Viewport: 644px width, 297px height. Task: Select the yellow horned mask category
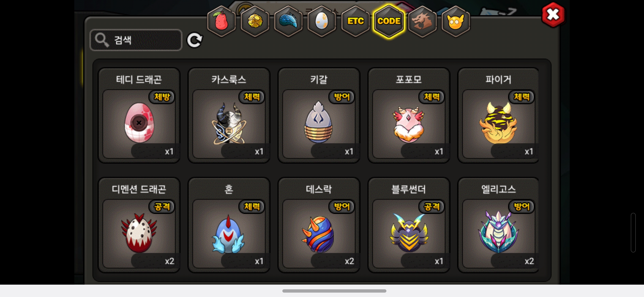456,21
